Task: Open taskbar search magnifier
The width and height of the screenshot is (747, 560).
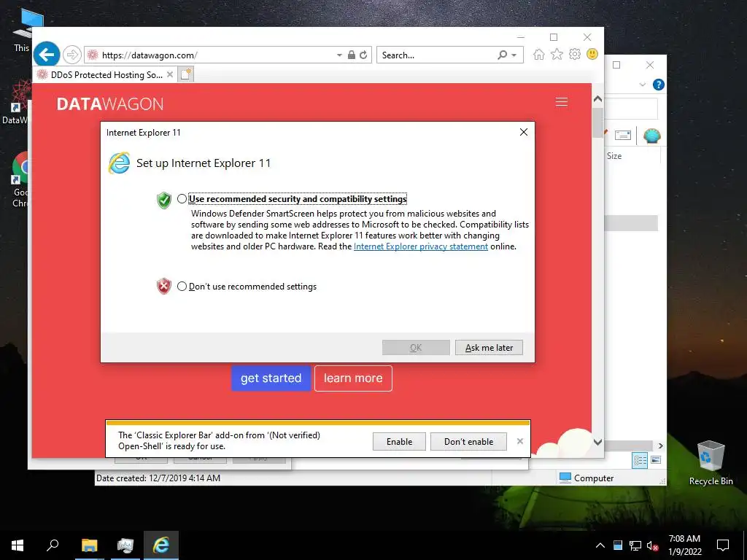Action: point(53,545)
